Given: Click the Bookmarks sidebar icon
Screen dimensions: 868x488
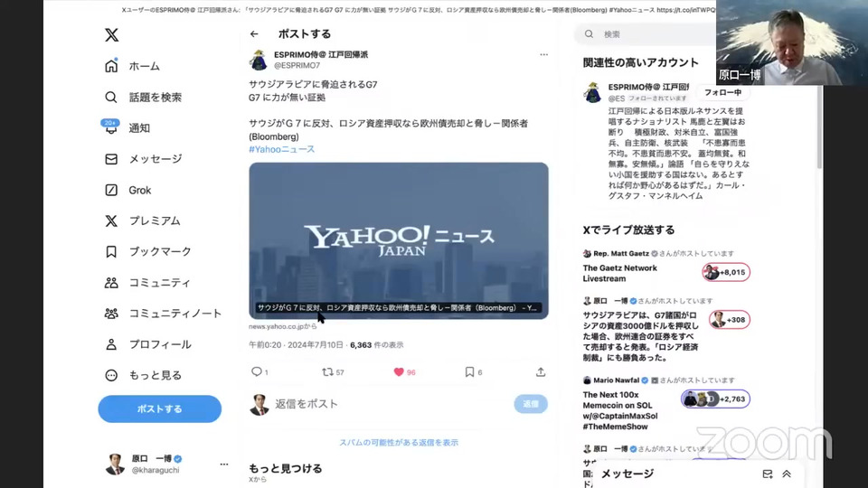Looking at the screenshot, I should click(111, 252).
